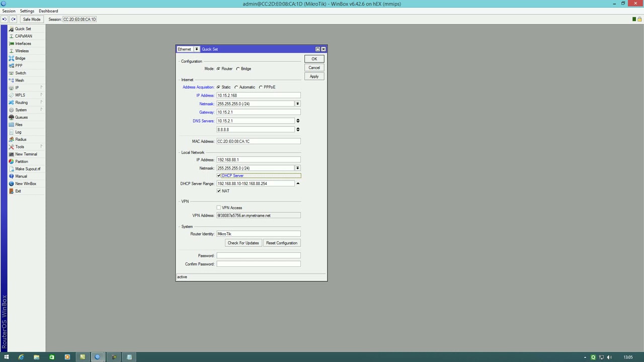
Task: Collapse the DHCP Server Range field
Action: tap(298, 184)
